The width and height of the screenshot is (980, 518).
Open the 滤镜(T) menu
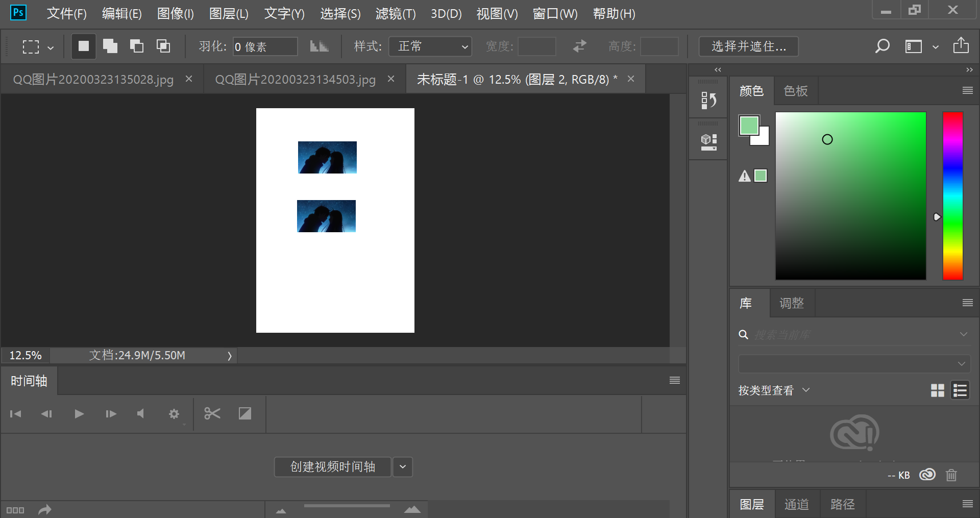(x=396, y=14)
